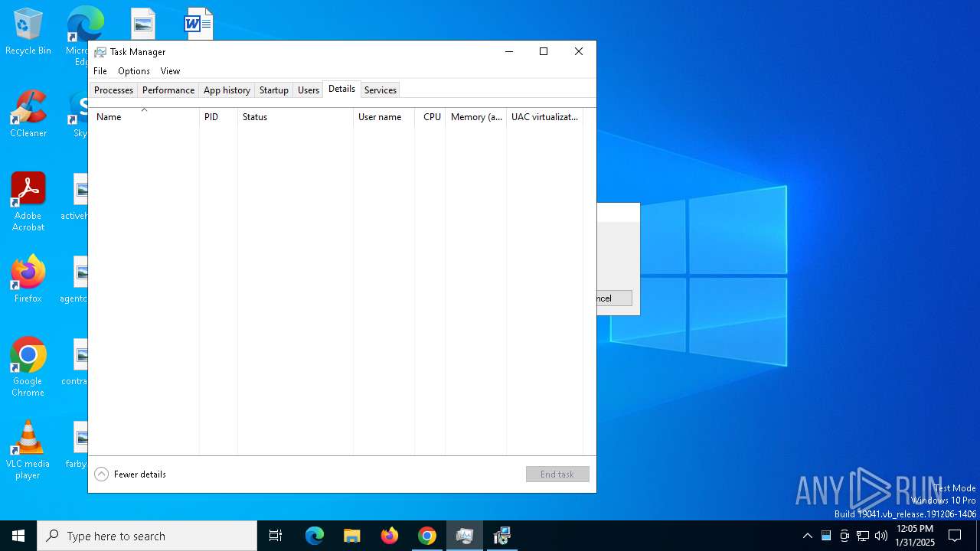Open VLC media player shortcut
The image size is (980, 551).
point(28,450)
